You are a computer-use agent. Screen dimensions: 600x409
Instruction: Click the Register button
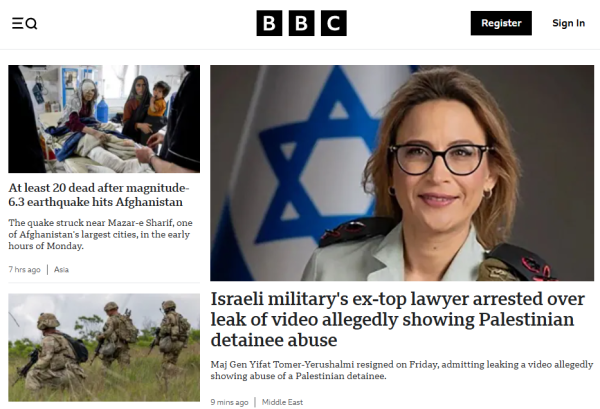501,23
